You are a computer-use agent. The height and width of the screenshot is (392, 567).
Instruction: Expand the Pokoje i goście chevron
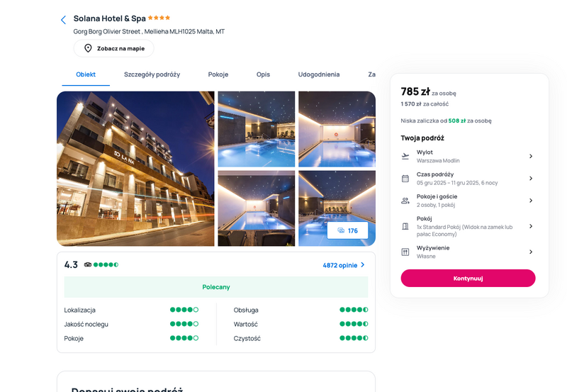531,201
